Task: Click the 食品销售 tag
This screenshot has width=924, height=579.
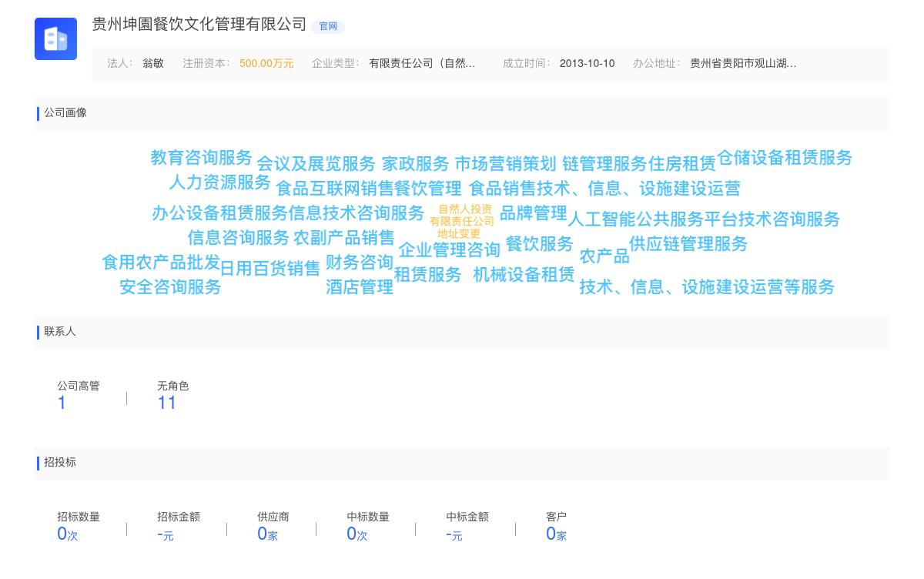Action: tap(503, 189)
